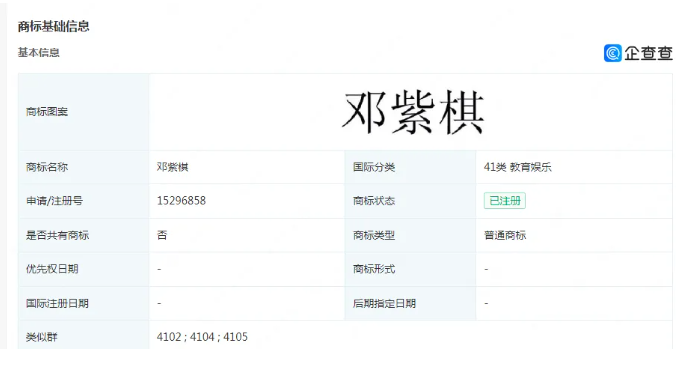Select the 普通商标 type value
This screenshot has height=367, width=697.
pyautogui.click(x=505, y=235)
